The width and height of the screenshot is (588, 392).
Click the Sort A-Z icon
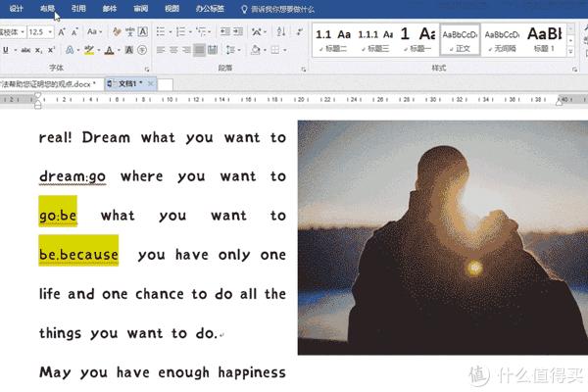tap(281, 32)
